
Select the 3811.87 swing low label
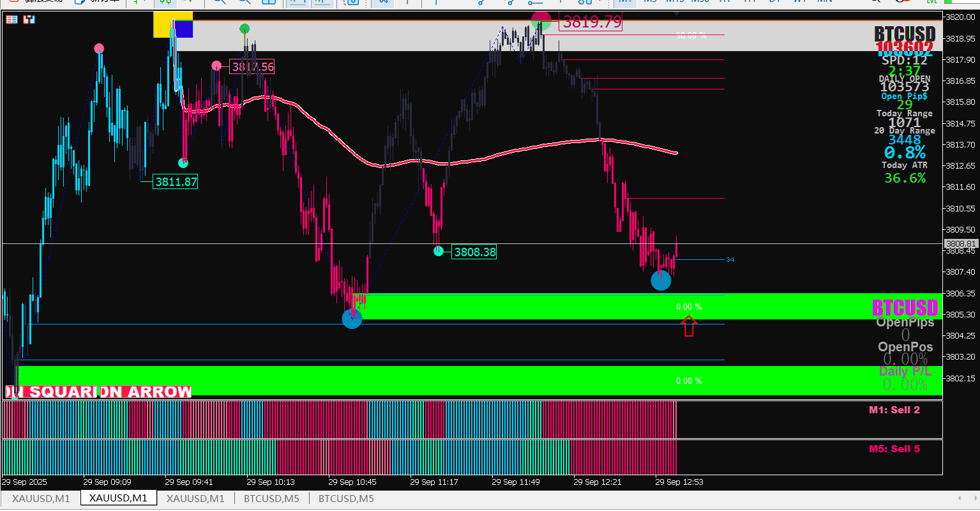(x=176, y=182)
